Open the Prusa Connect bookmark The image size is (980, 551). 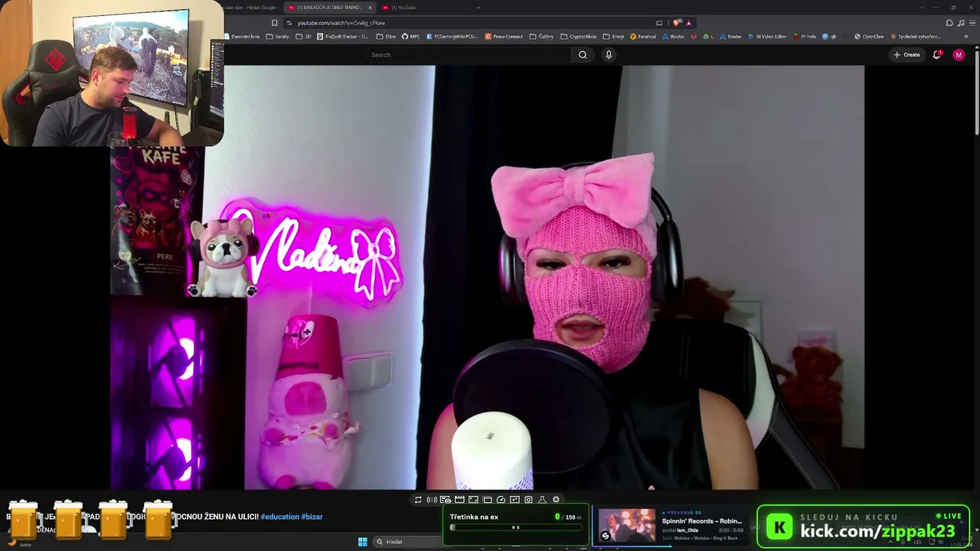(505, 37)
